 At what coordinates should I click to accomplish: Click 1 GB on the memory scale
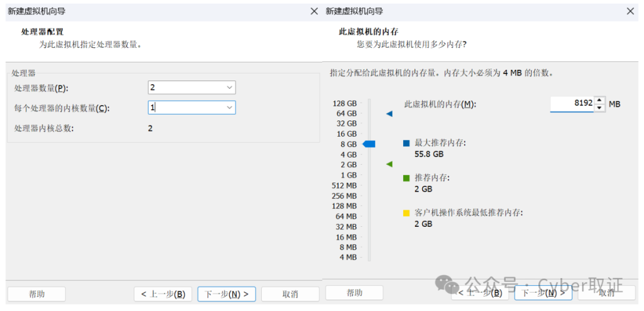click(x=348, y=175)
